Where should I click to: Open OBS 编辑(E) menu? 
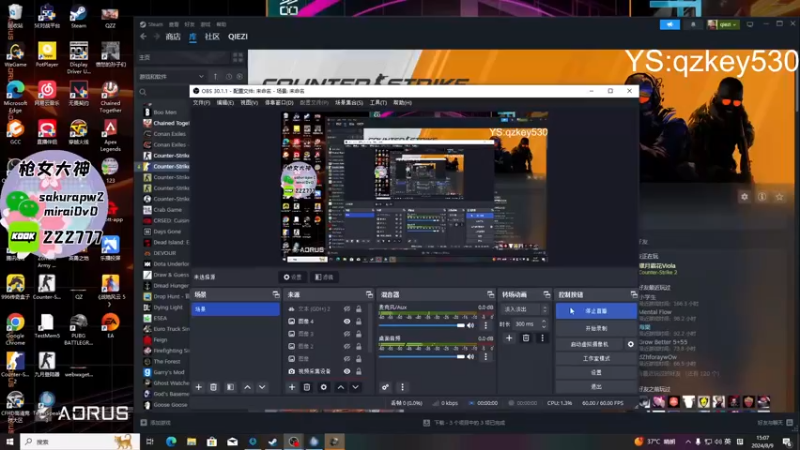point(225,103)
